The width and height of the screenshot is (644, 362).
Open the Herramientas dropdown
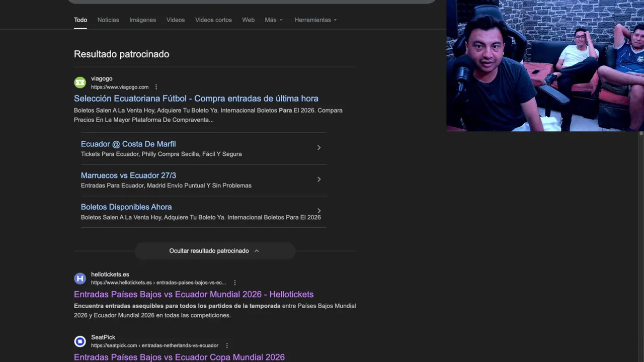pyautogui.click(x=315, y=20)
